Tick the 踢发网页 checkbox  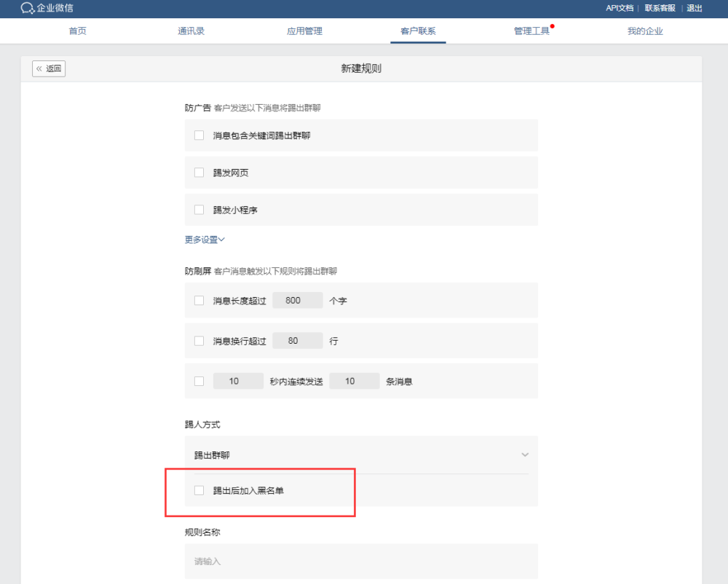coord(199,173)
